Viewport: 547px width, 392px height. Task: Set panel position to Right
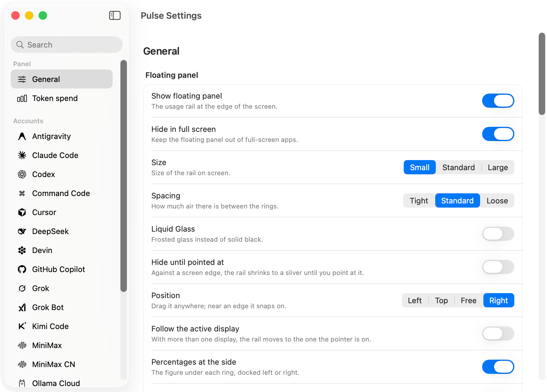(x=499, y=300)
